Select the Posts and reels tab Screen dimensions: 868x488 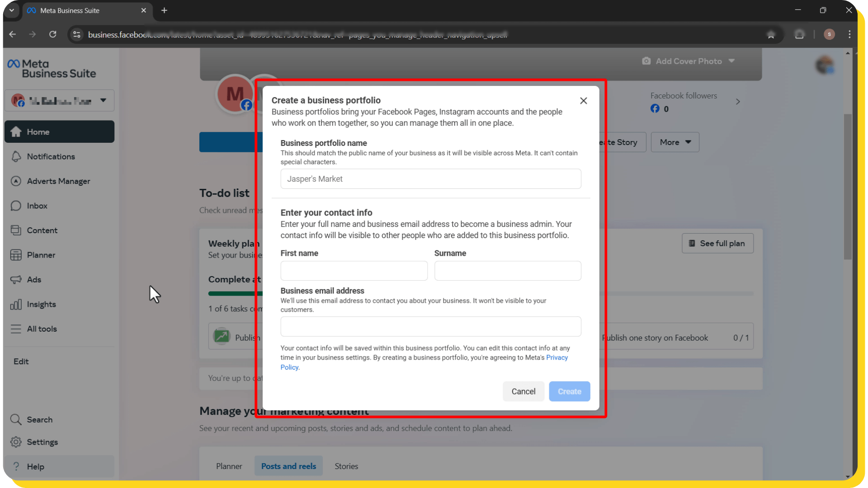(288, 466)
